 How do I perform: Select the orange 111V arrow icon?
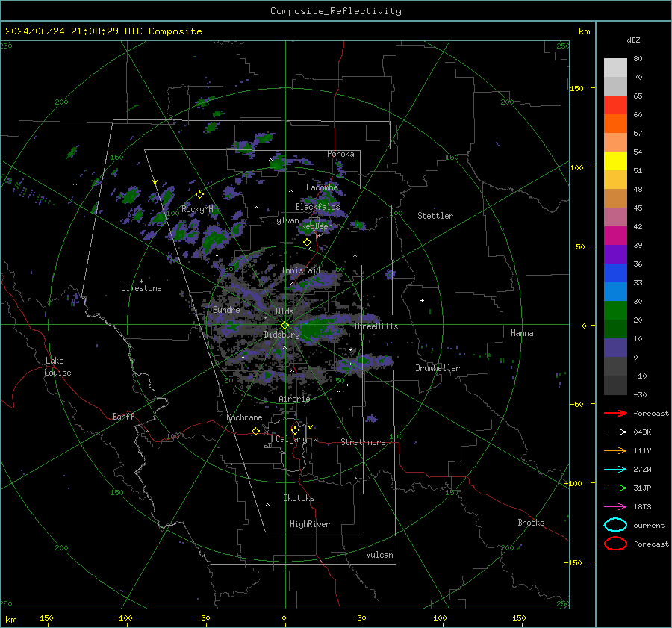point(615,450)
